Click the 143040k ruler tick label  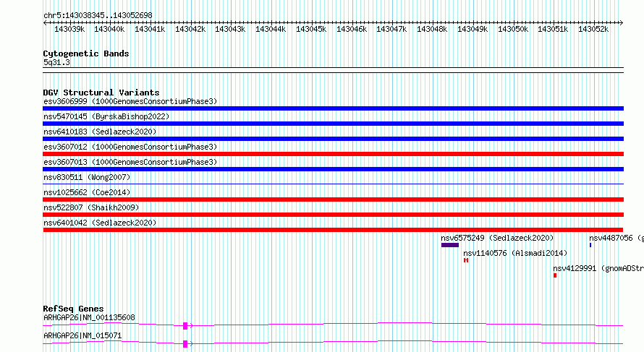pyautogui.click(x=109, y=29)
